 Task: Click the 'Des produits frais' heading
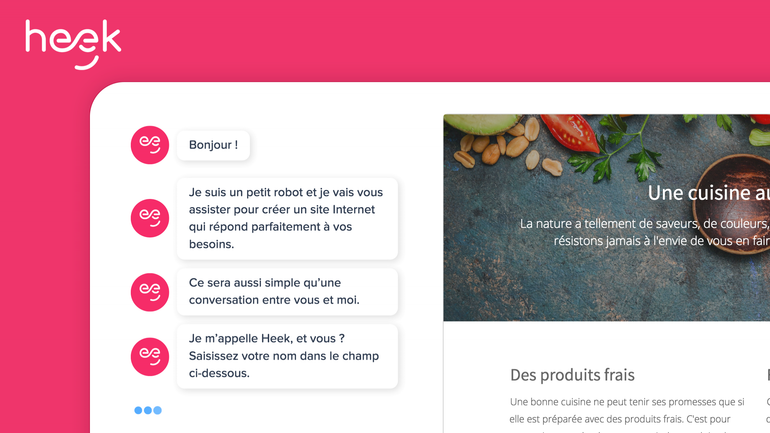pos(572,375)
